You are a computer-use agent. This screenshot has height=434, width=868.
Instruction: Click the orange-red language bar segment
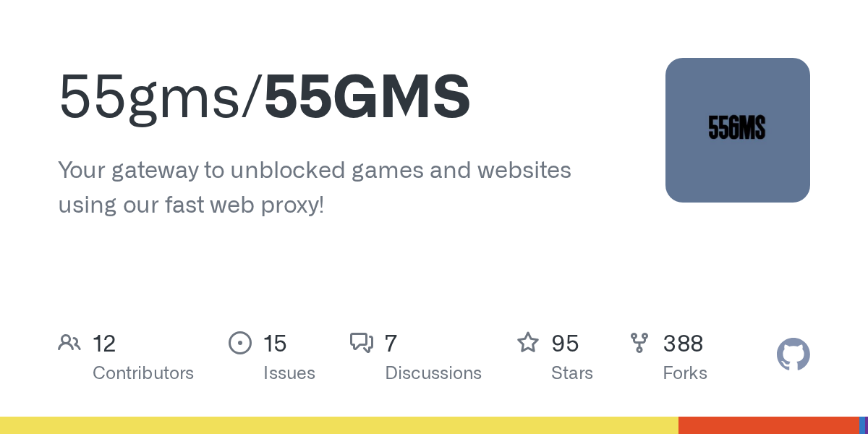click(x=769, y=425)
